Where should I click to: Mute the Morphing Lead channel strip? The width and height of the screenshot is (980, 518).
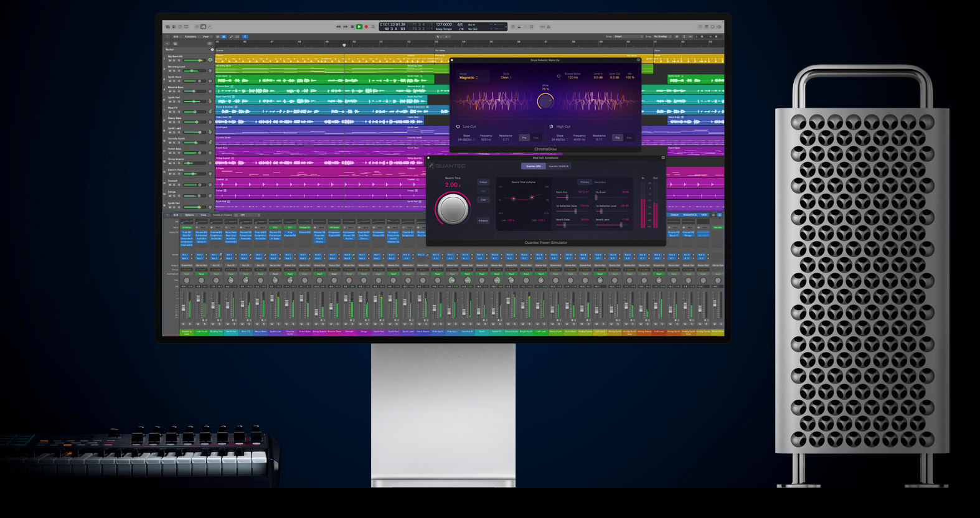(x=183, y=324)
